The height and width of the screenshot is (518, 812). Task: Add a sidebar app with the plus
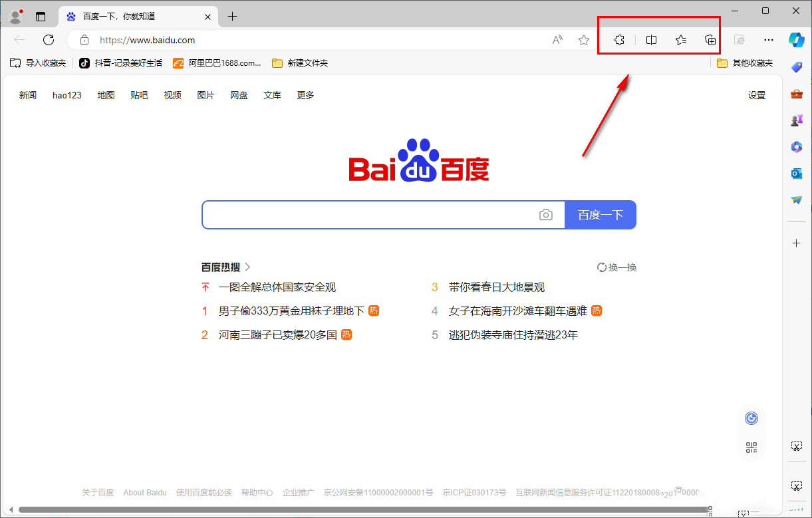pos(797,243)
